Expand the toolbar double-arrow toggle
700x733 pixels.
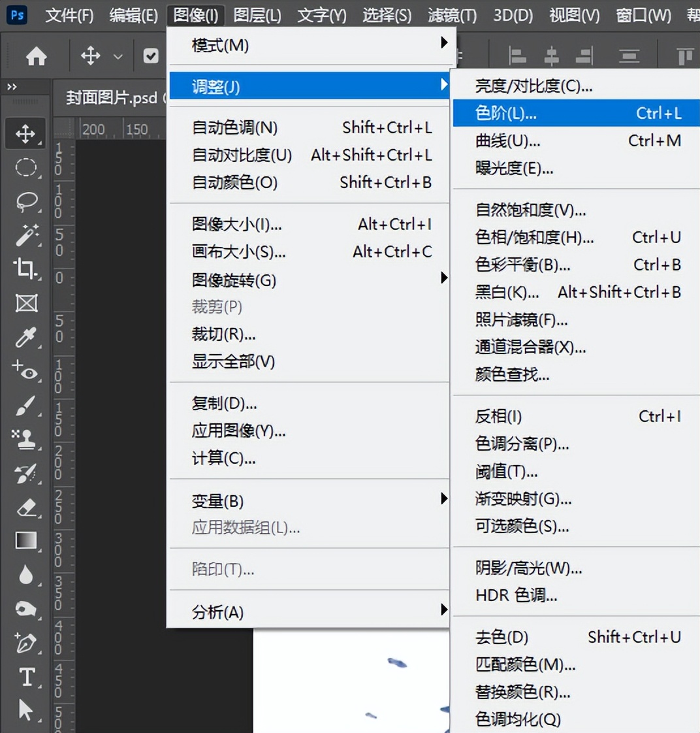pyautogui.click(x=12, y=86)
